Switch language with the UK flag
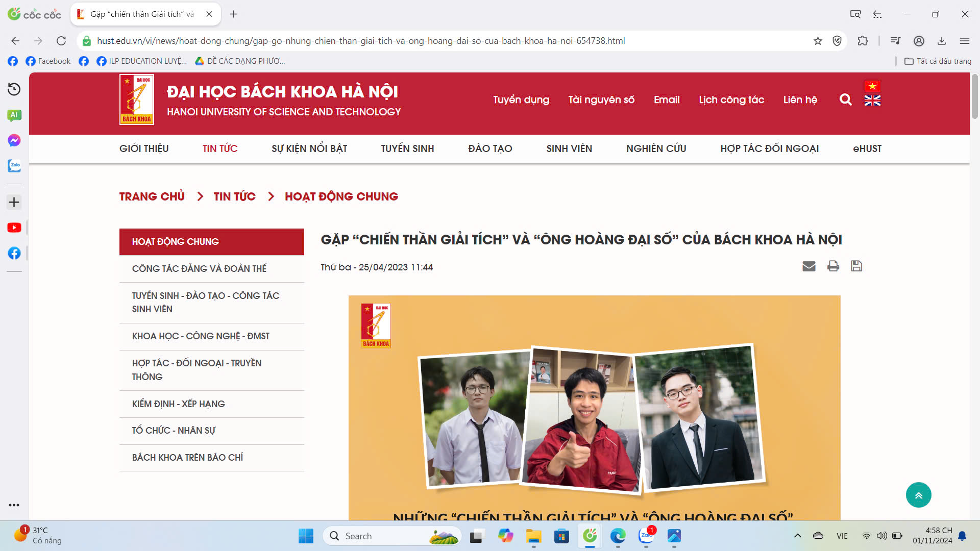Image resolution: width=980 pixels, height=551 pixels. click(x=872, y=101)
